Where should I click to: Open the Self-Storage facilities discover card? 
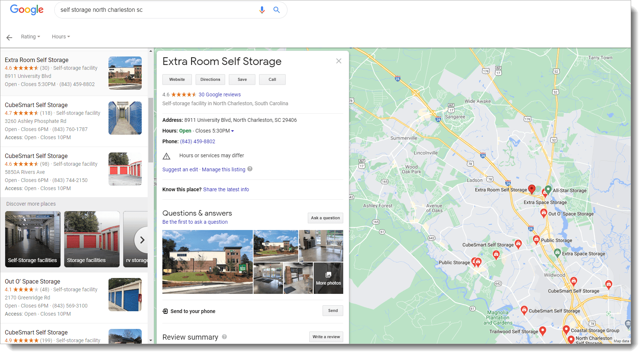33,239
